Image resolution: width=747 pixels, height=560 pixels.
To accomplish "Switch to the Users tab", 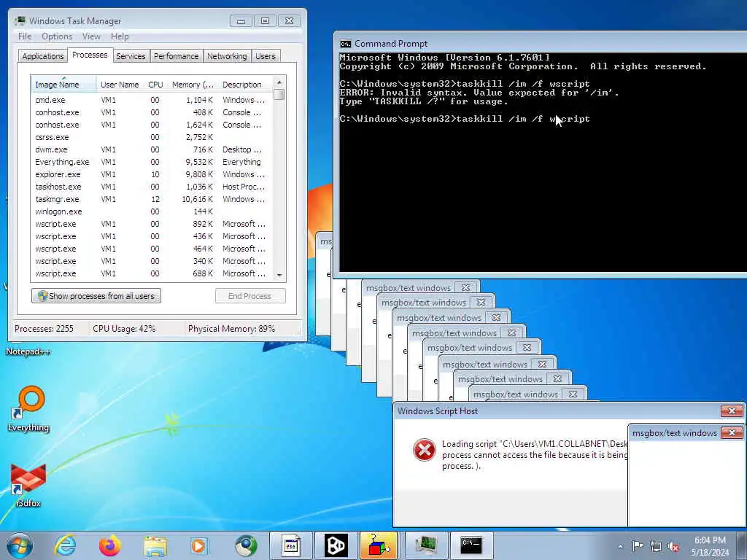I will coord(266,56).
